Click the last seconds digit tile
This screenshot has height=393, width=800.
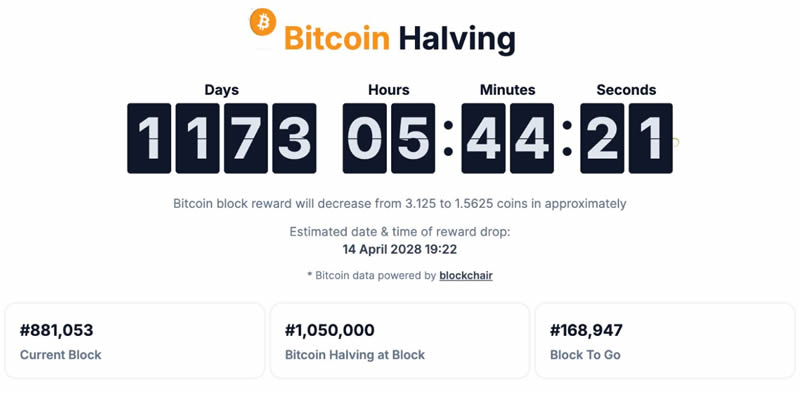651,138
